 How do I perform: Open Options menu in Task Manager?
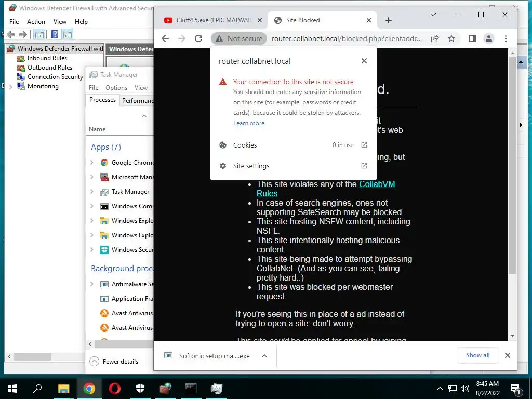pos(116,88)
